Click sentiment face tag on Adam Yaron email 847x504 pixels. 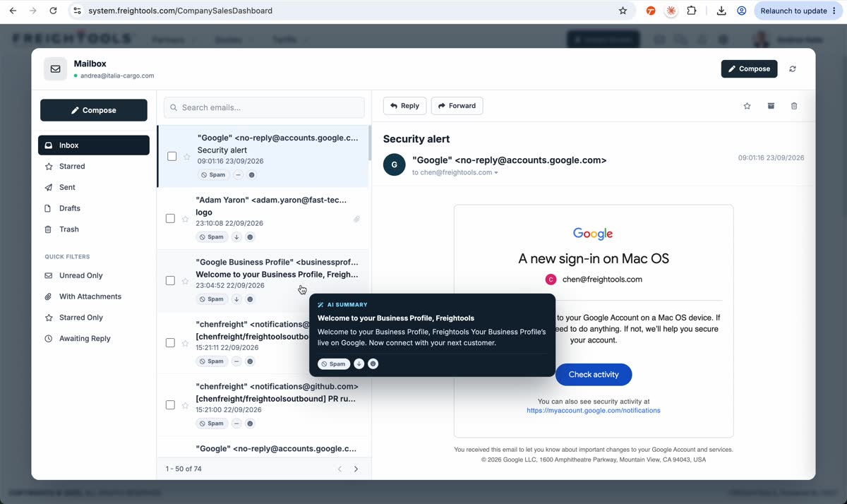pyautogui.click(x=250, y=237)
